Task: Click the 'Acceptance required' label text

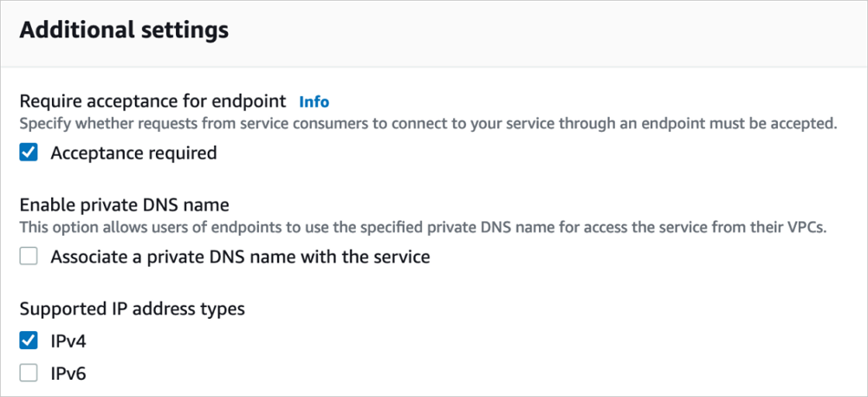Action: click(x=133, y=153)
